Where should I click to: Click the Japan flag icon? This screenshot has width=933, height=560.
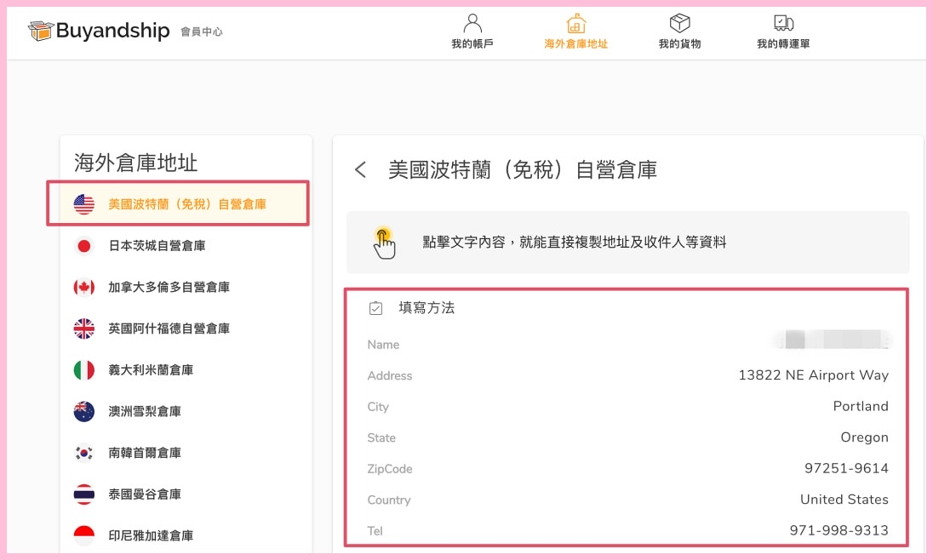pyautogui.click(x=84, y=246)
